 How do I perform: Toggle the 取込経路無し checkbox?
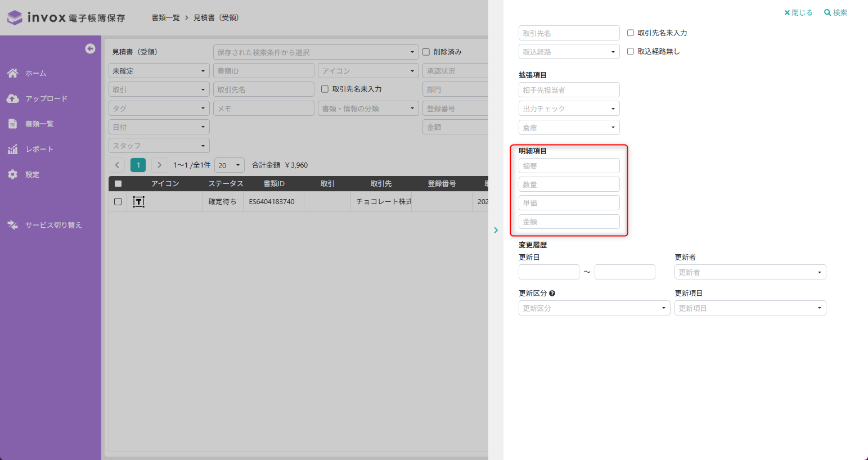[x=631, y=52]
